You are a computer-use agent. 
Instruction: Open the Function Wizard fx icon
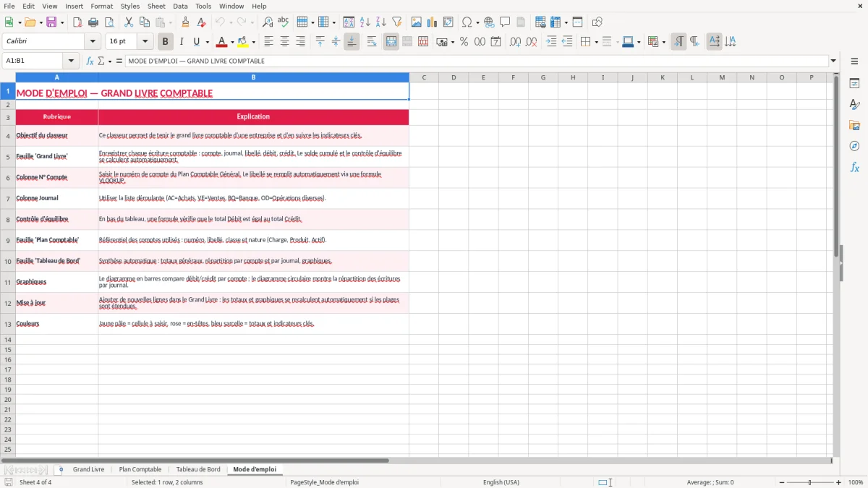(x=90, y=61)
